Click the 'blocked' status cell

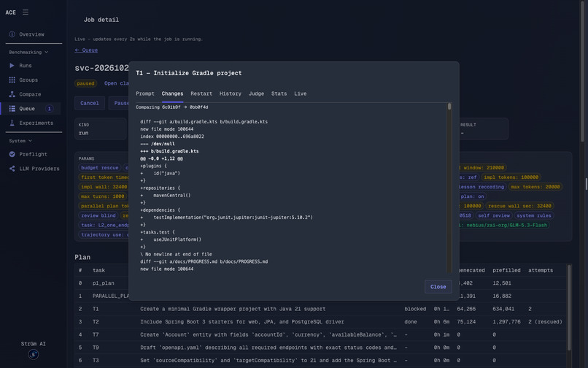415,309
